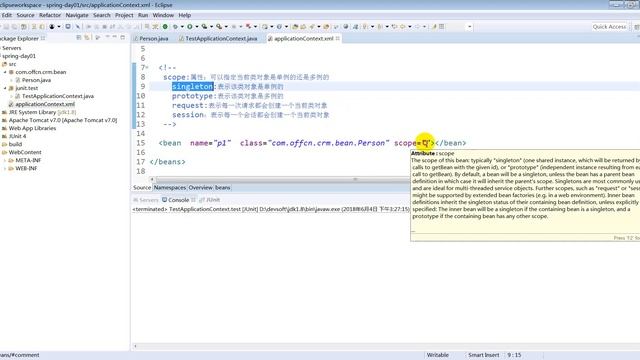Open the External Tools dropdown arrow
This screenshot has width=640, height=360.
click(x=226, y=27)
